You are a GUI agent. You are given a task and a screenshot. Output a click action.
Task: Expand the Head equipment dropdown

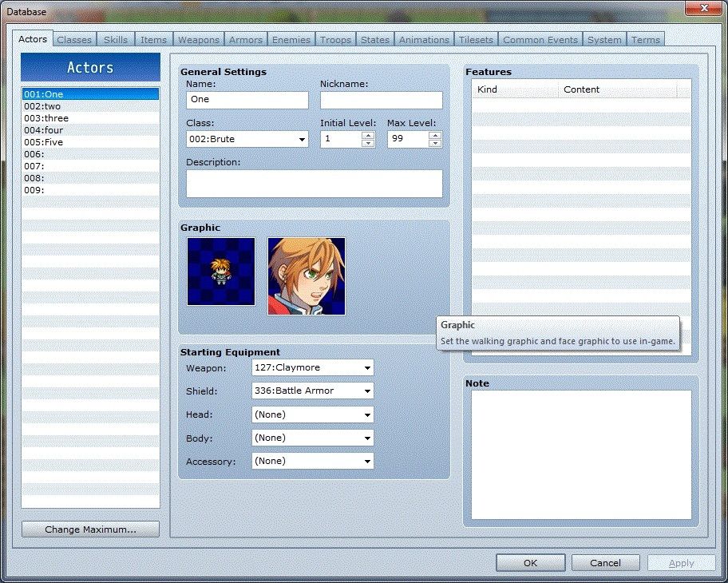click(x=313, y=414)
